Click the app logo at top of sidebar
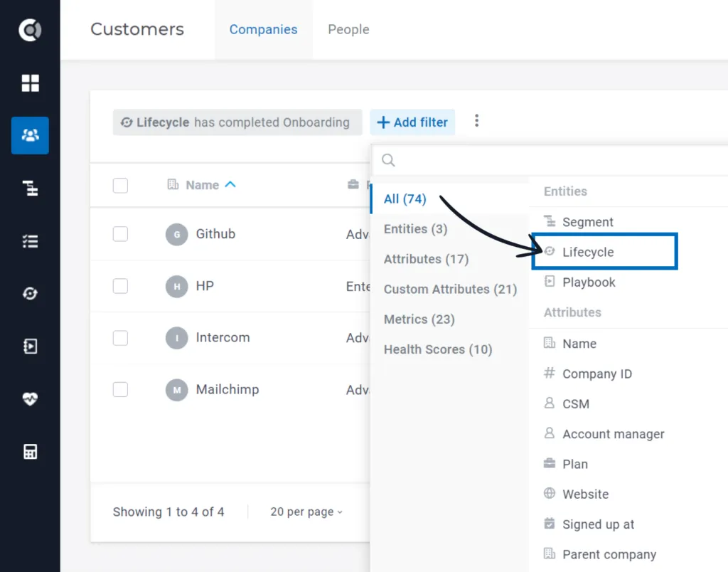Image resolution: width=728 pixels, height=572 pixels. [30, 30]
